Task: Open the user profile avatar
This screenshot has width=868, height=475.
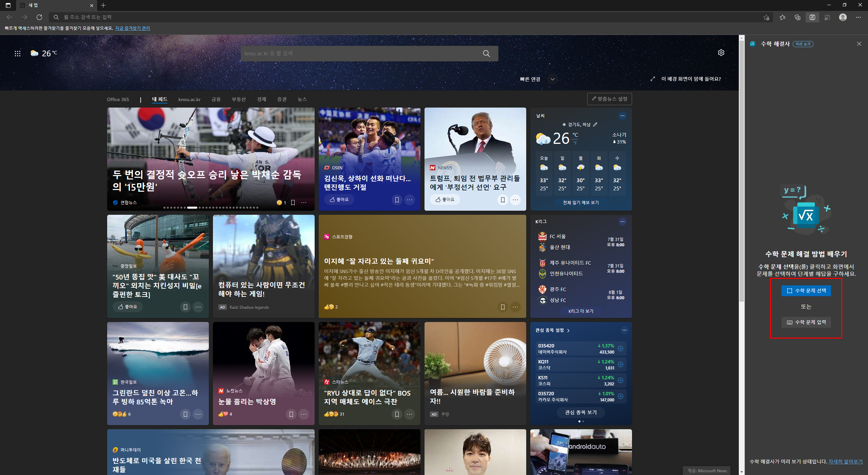Action: click(843, 17)
